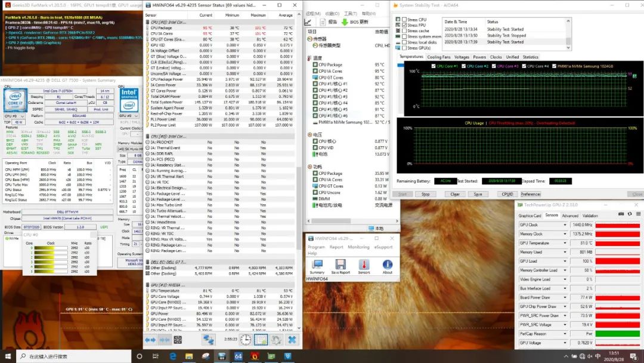
Task: Uncheck the Stress FPU checkbox
Action: 404,25
